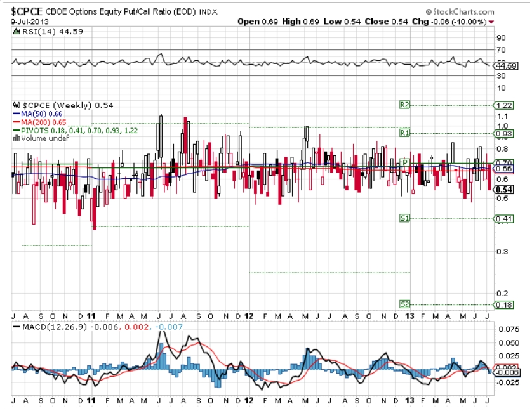Click the 90 level on the RSI axis
Viewport: 532px width, 411px height.
pos(501,37)
